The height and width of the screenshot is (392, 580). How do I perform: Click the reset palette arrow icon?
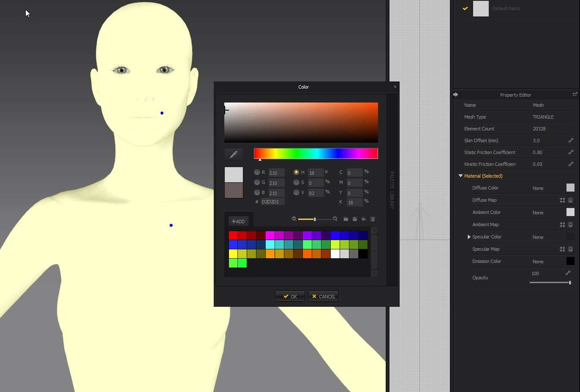click(x=364, y=219)
